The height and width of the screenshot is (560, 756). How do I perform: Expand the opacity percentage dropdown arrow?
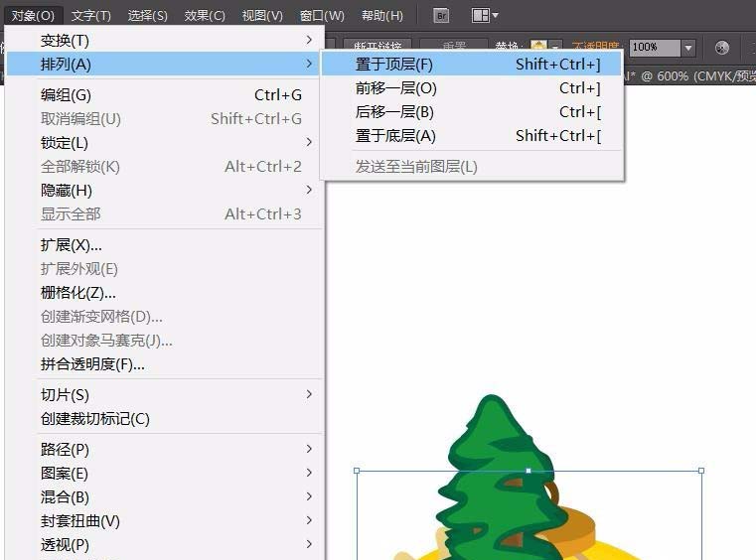click(688, 48)
